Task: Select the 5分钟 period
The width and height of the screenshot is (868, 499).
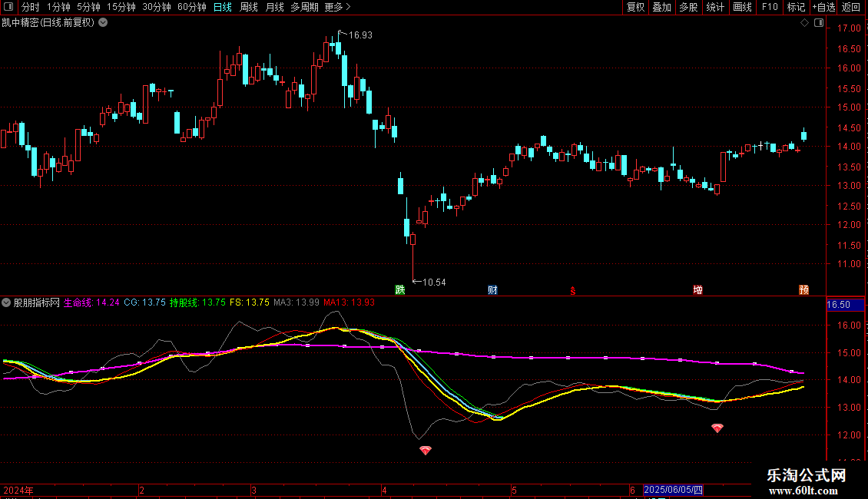Action: click(88, 7)
